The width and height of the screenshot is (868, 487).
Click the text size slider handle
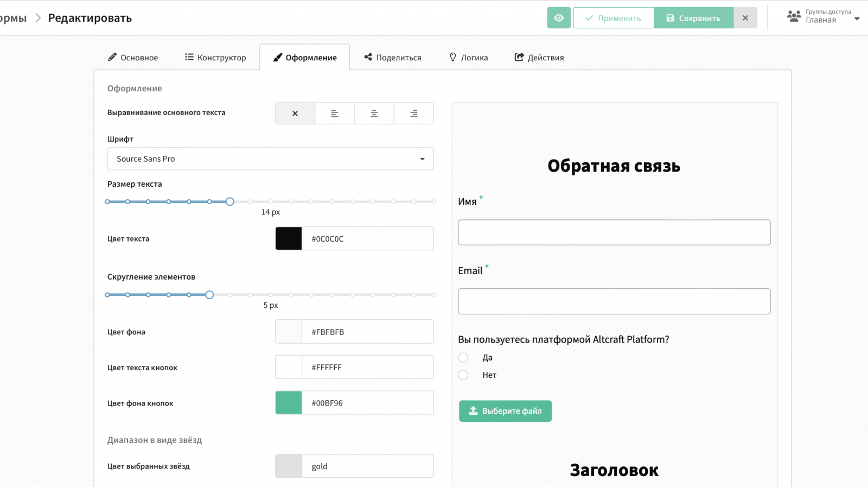pos(230,202)
